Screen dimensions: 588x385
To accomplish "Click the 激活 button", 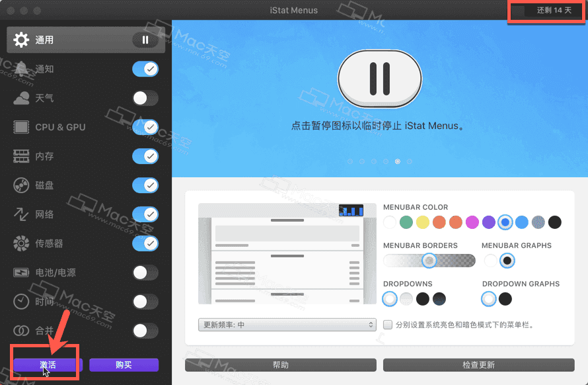I will [x=48, y=364].
